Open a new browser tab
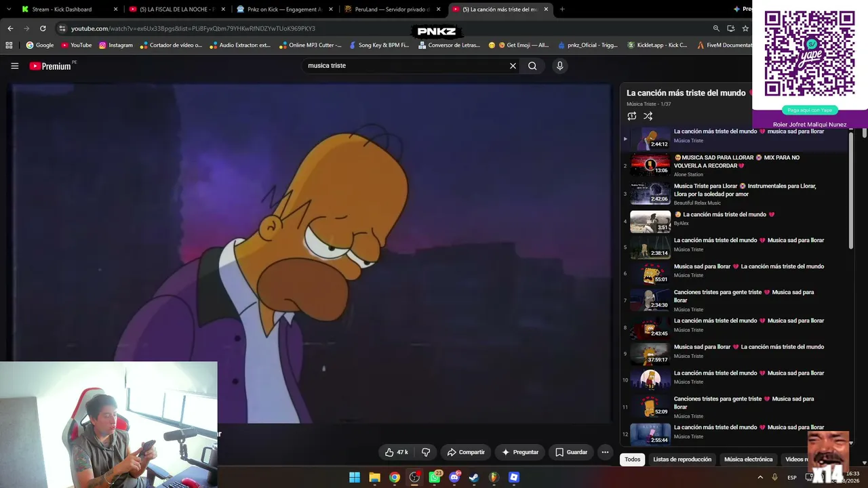Screen dimensions: 868x488 [562, 9]
